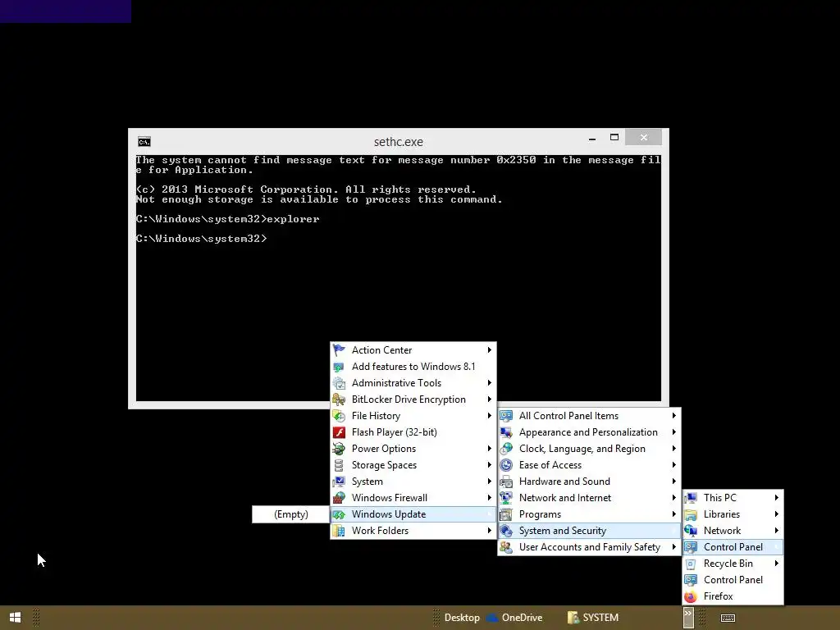
Task: Click the File History icon
Action: 339,416
